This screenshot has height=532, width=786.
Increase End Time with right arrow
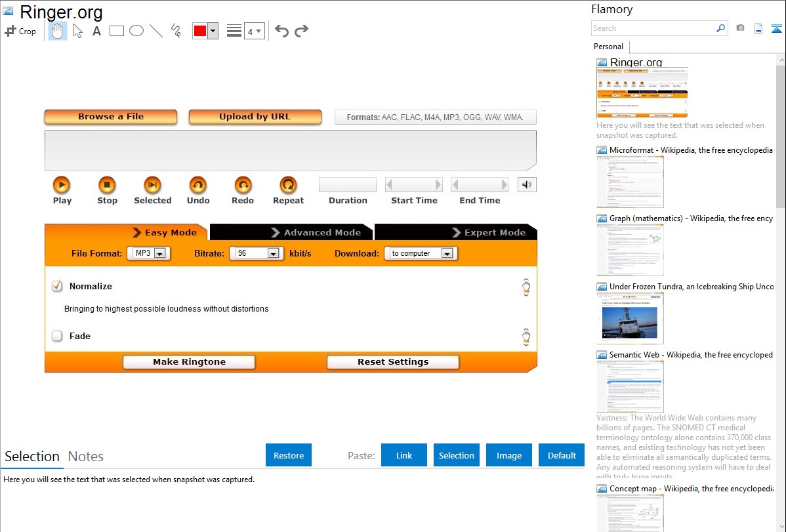tap(504, 184)
